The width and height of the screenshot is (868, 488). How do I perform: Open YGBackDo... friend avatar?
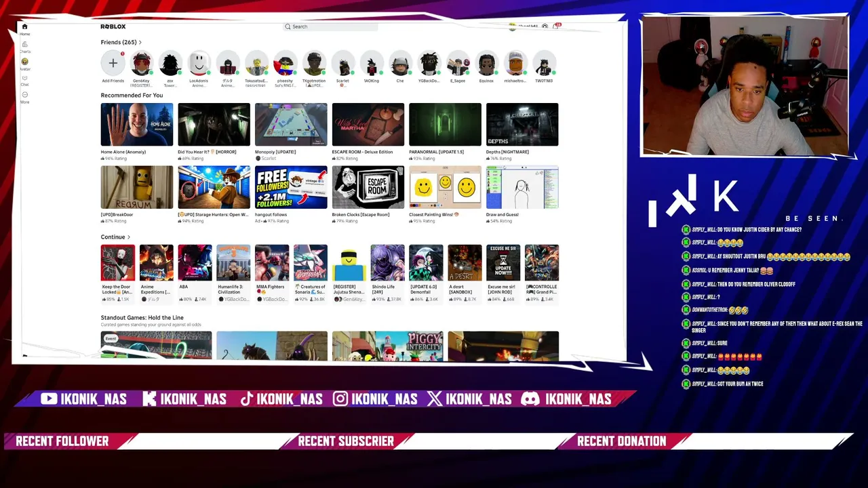[x=429, y=63]
